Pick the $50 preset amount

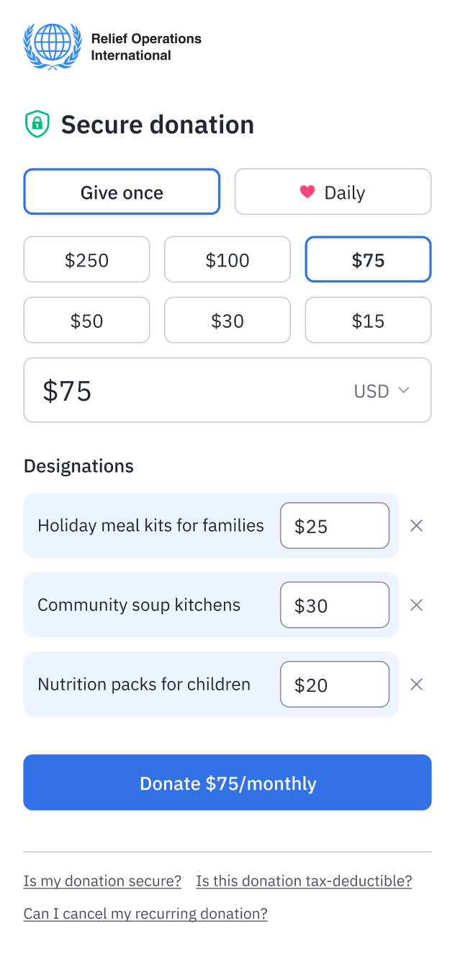[86, 320]
